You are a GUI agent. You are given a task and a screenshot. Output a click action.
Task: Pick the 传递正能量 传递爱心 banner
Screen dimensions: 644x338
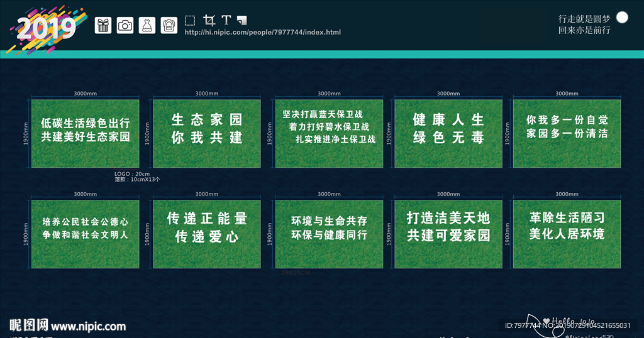pyautogui.click(x=206, y=234)
